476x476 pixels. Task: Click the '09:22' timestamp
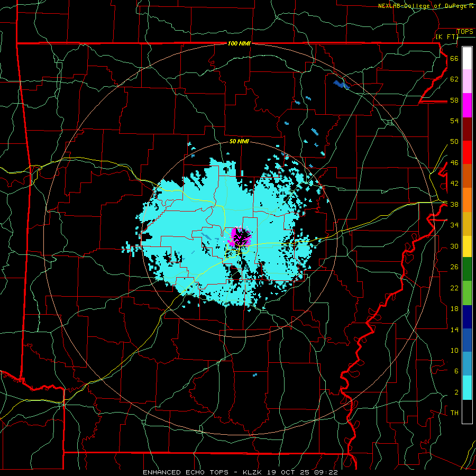tap(325, 472)
